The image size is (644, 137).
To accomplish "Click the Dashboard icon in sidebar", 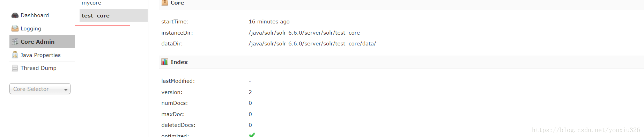I will (x=15, y=15).
